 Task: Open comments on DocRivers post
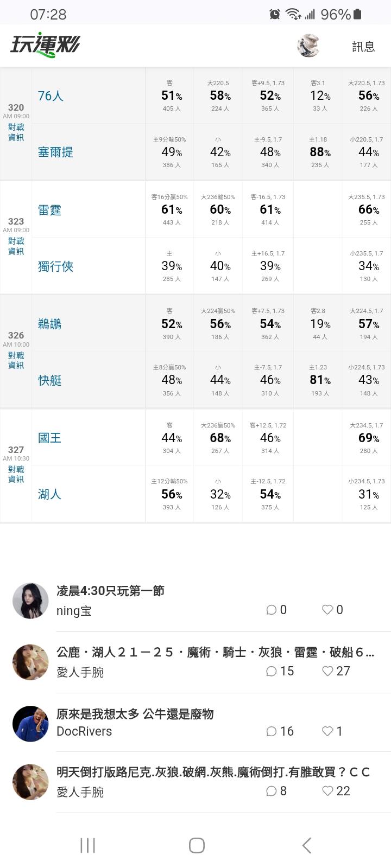(x=272, y=731)
